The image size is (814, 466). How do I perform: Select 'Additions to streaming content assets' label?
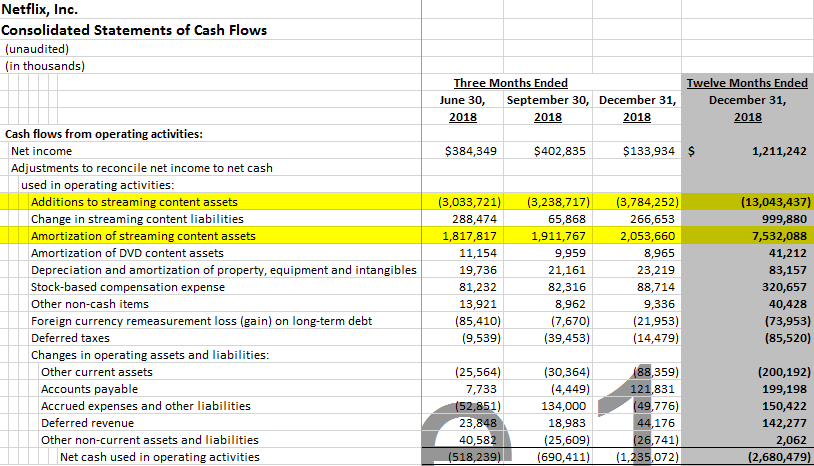134,202
